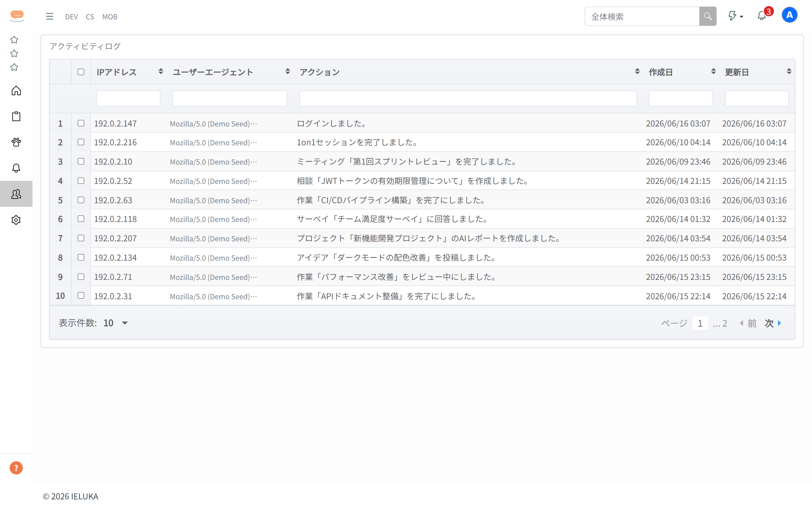Click action mentioning チーム満足度サーベイ
Image resolution: width=812 pixels, height=508 pixels.
click(393, 219)
